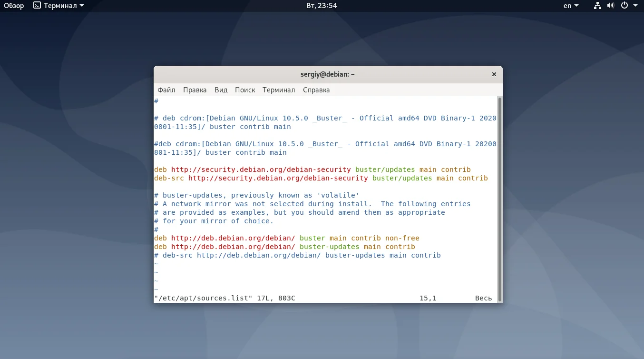Expand the system menu arrow
The width and height of the screenshot is (644, 359).
tap(635, 6)
